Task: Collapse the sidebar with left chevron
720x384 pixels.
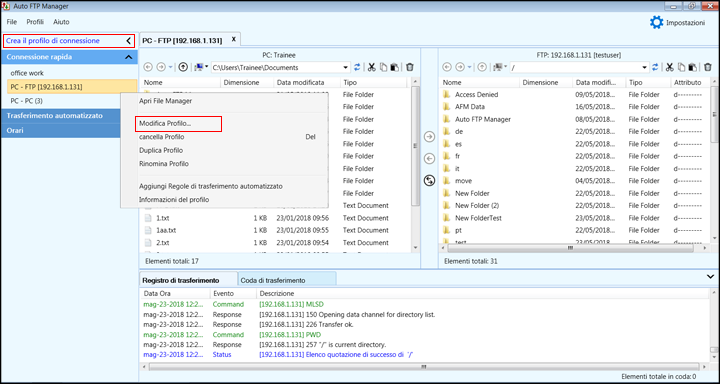Action: [x=129, y=41]
